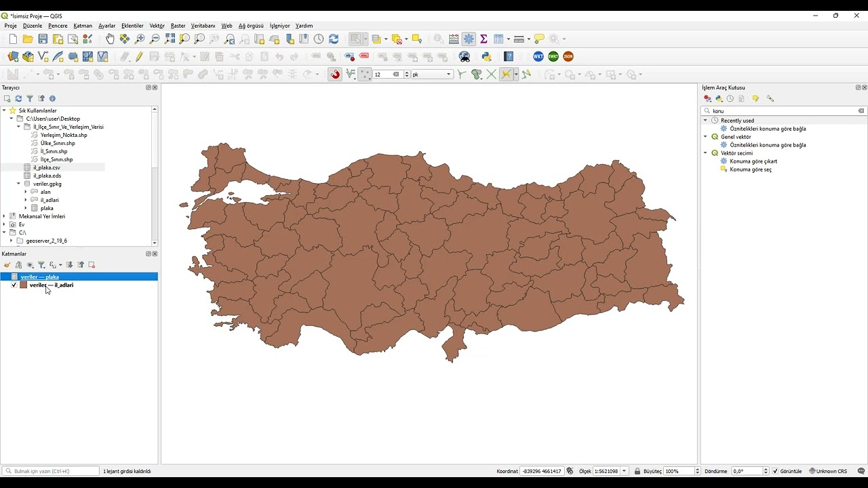Click the Zoom Full extent icon
This screenshot has height=488, width=868.
tap(170, 39)
